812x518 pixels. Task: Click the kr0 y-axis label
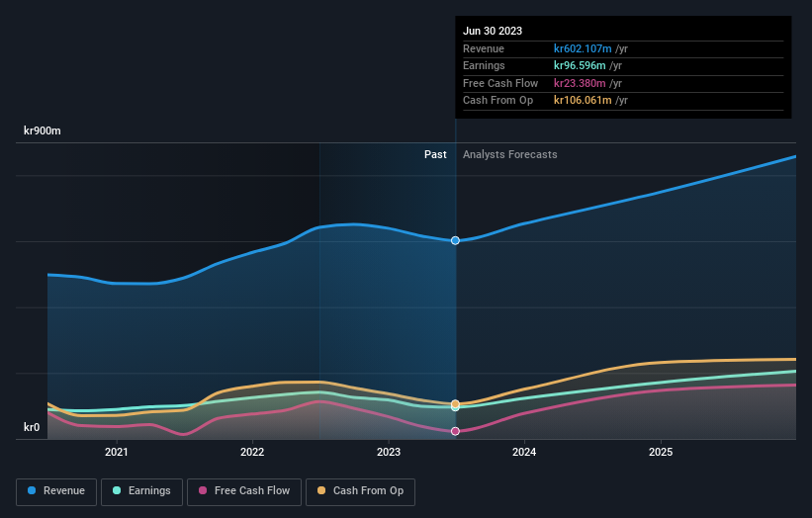32,427
